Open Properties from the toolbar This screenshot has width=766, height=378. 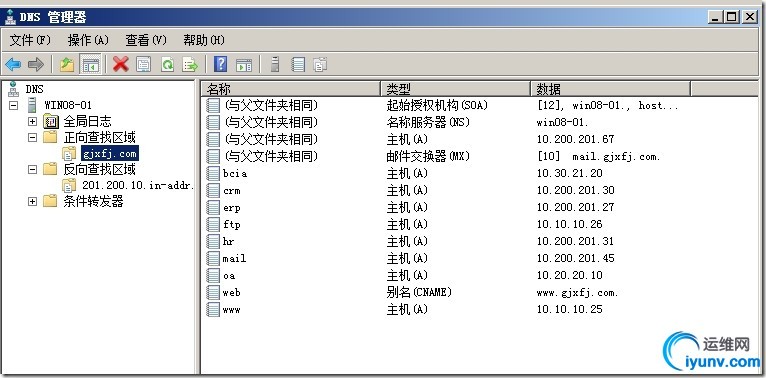pyautogui.click(x=144, y=64)
